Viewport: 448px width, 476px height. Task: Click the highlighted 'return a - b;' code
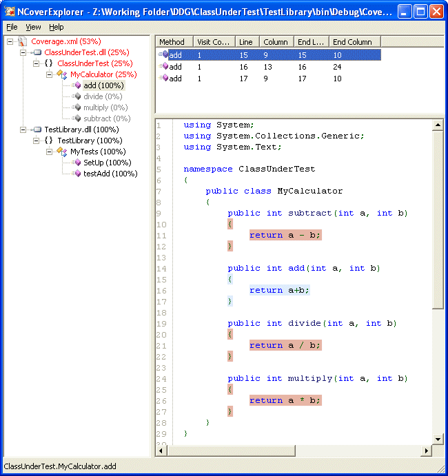click(285, 235)
